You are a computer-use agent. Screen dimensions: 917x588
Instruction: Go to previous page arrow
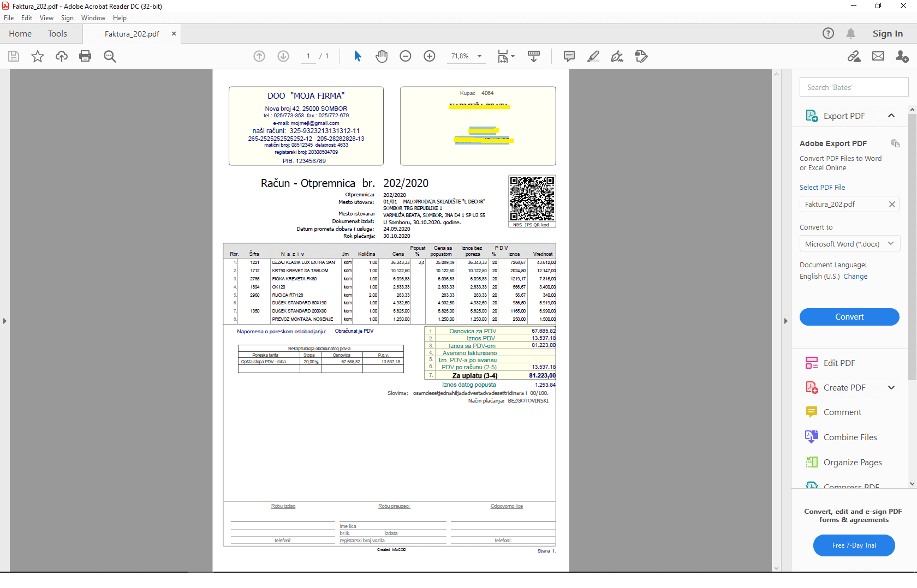point(259,56)
